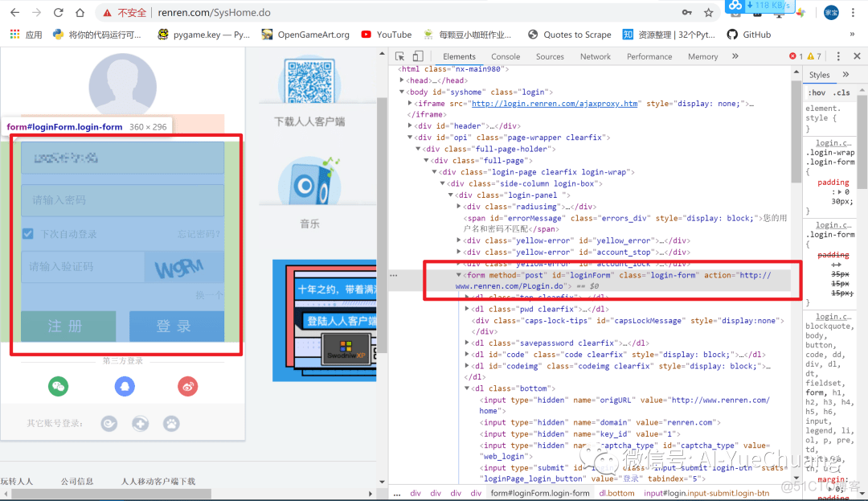
Task: Toggle the :hov element state button
Action: [817, 92]
